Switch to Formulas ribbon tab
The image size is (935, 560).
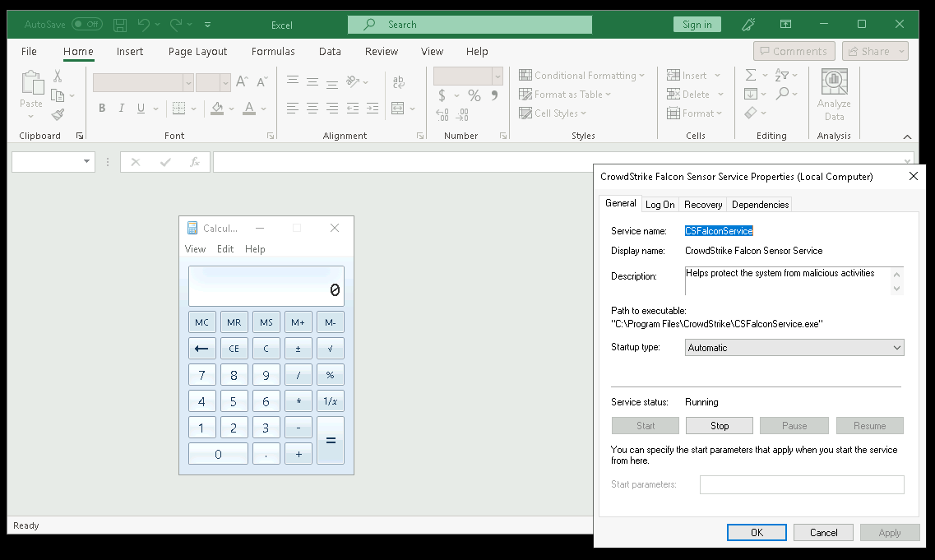click(273, 51)
